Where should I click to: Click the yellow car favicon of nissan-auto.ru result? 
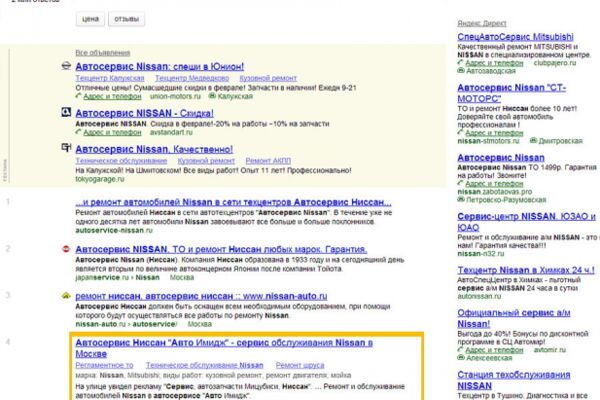66,296
